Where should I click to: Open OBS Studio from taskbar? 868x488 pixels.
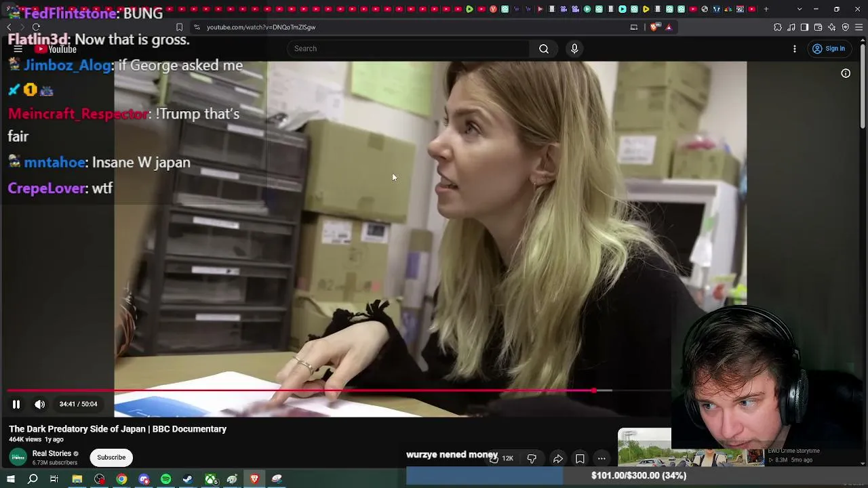[100, 479]
